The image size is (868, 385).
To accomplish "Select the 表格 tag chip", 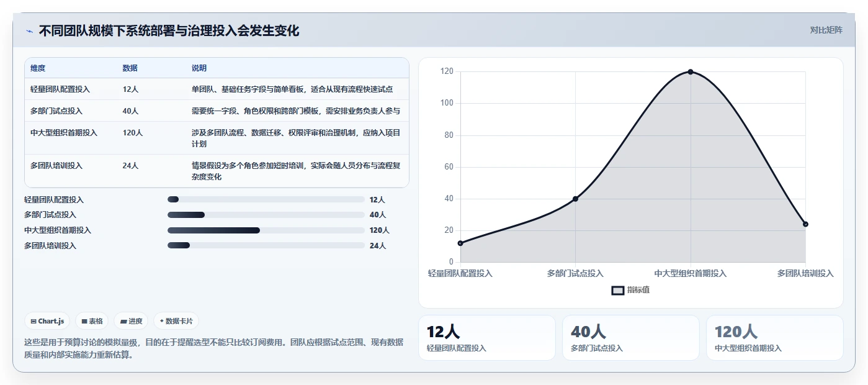I will pos(92,321).
